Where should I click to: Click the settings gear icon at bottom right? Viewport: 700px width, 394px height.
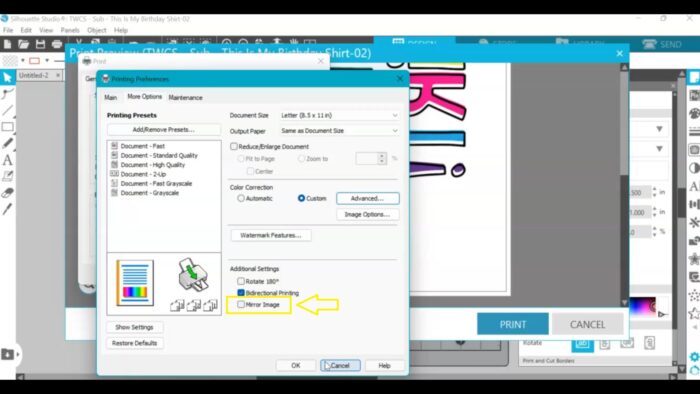[694, 357]
